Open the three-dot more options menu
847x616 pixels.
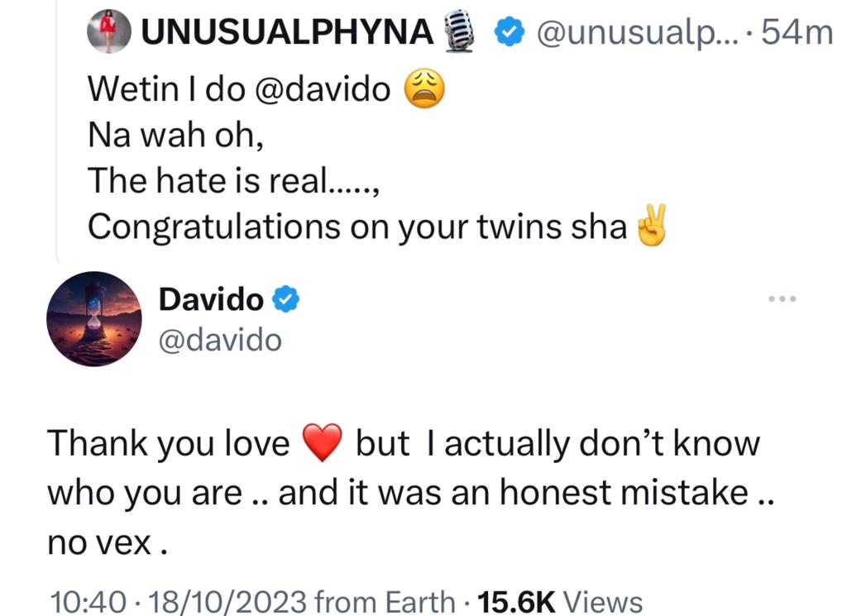781,299
